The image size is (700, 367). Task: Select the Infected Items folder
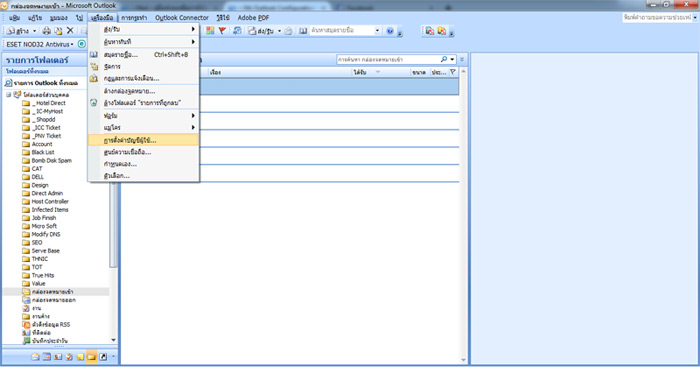(50, 210)
